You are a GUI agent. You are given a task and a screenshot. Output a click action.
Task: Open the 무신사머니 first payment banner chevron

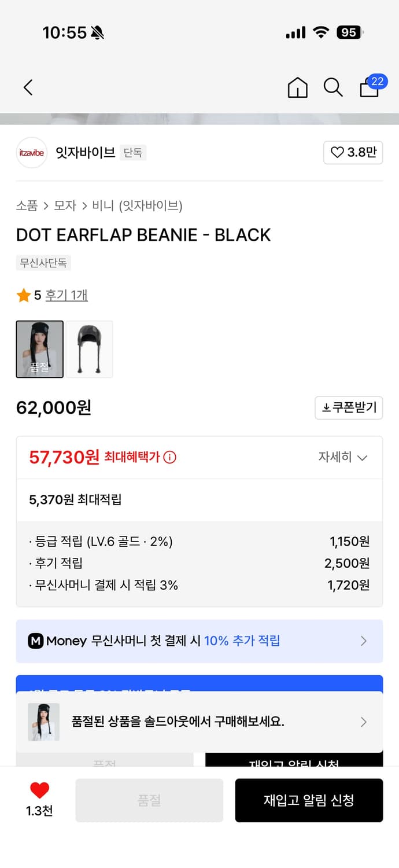tap(364, 641)
